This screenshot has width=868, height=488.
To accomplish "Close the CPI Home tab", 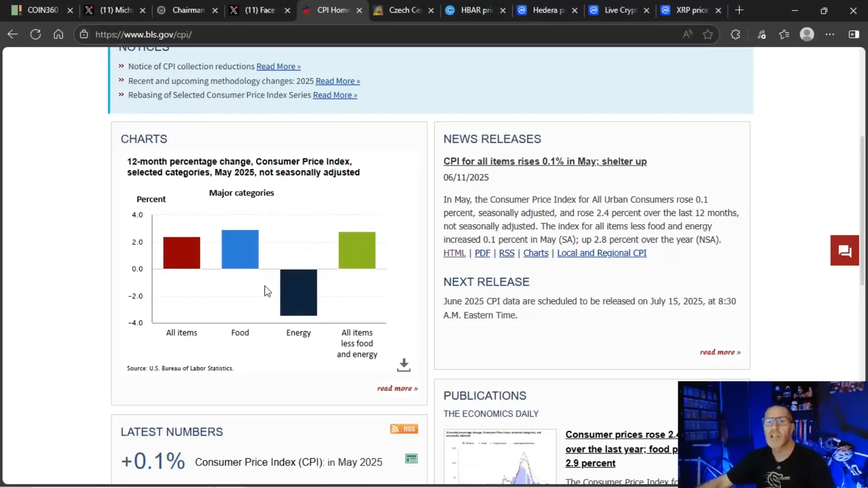I will click(x=359, y=10).
